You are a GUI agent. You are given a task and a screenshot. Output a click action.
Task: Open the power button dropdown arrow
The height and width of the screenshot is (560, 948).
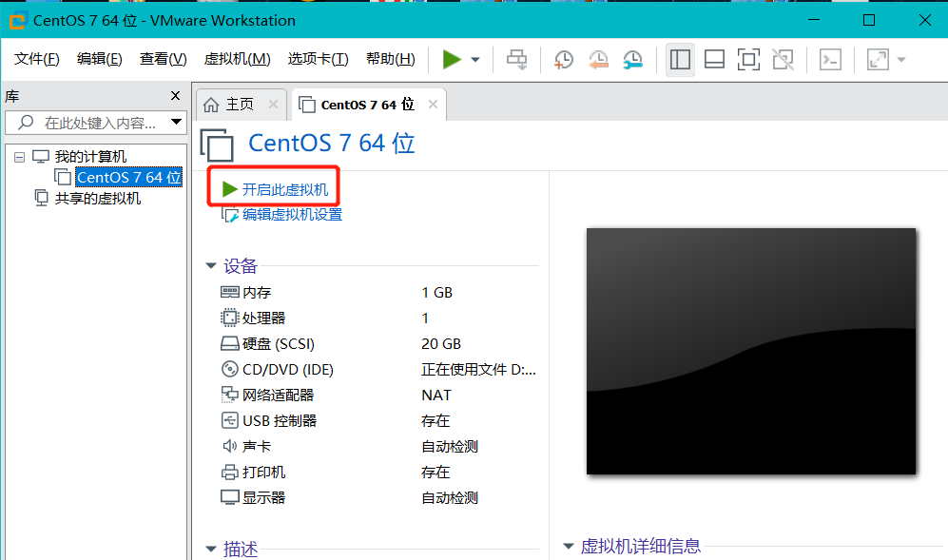[473, 59]
